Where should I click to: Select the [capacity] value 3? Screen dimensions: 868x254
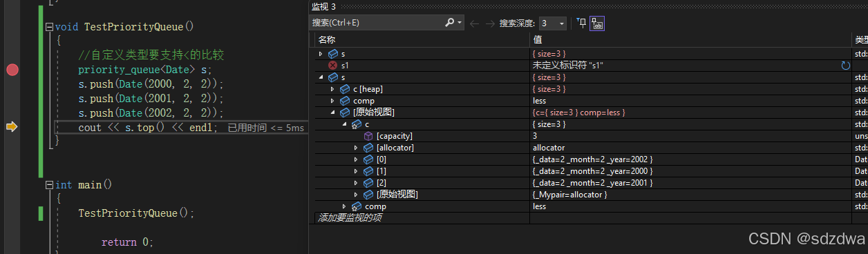[x=535, y=136]
